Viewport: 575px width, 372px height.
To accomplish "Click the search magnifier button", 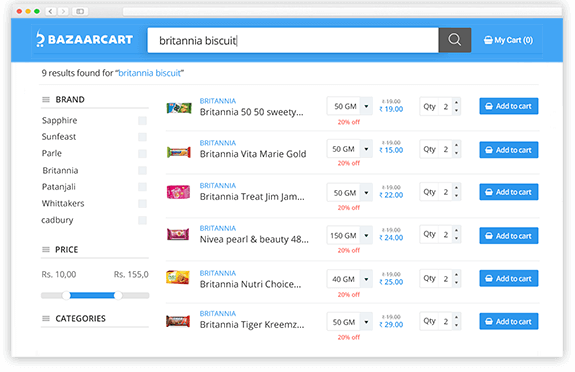I will 455,40.
